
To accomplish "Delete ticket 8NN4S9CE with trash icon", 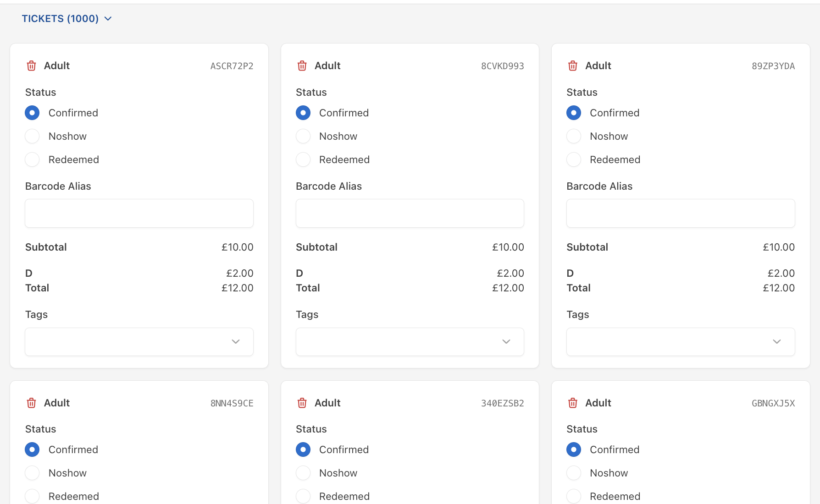I will click(32, 403).
